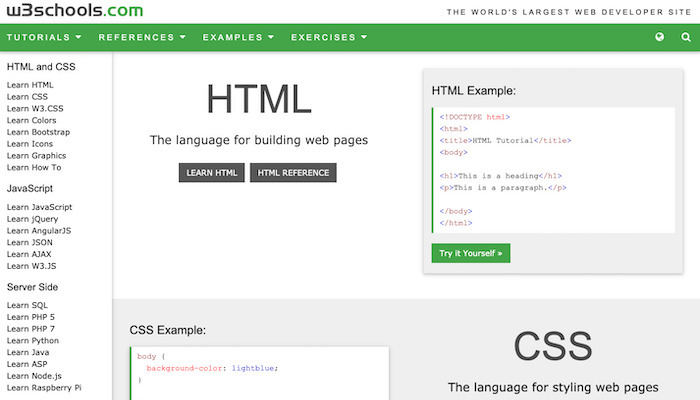Select Learn jQuery in sidebar
The width and height of the screenshot is (700, 400).
(33, 219)
